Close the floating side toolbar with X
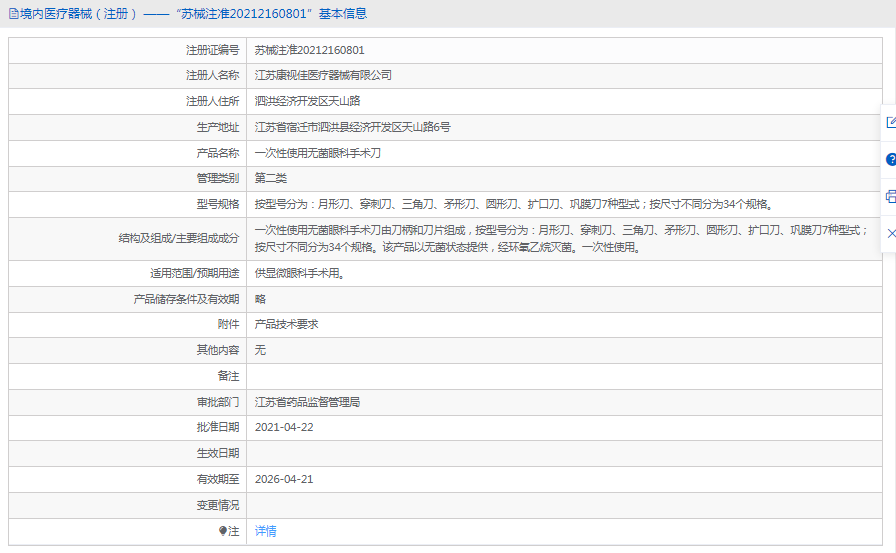Image resolution: width=896 pixels, height=553 pixels. tap(890, 232)
